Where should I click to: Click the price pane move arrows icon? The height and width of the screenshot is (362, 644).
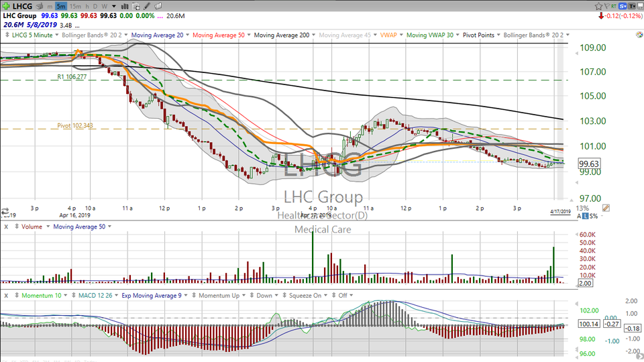pyautogui.click(x=7, y=36)
